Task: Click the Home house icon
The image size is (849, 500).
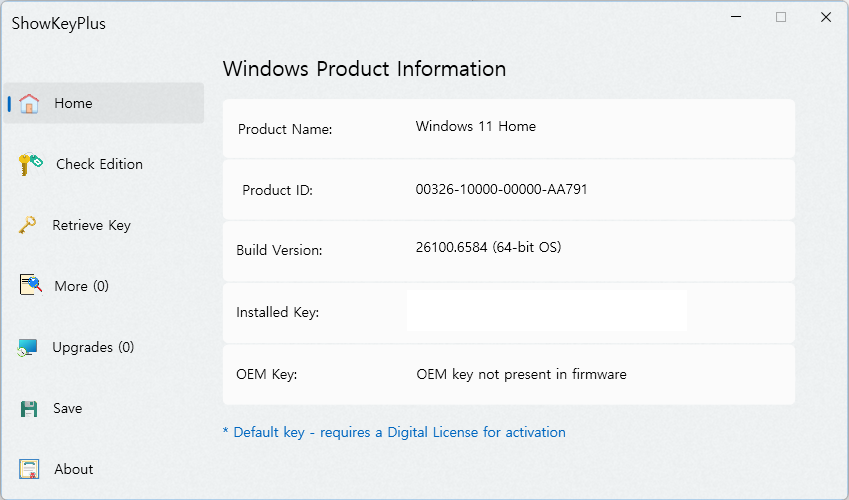Action: (x=29, y=103)
